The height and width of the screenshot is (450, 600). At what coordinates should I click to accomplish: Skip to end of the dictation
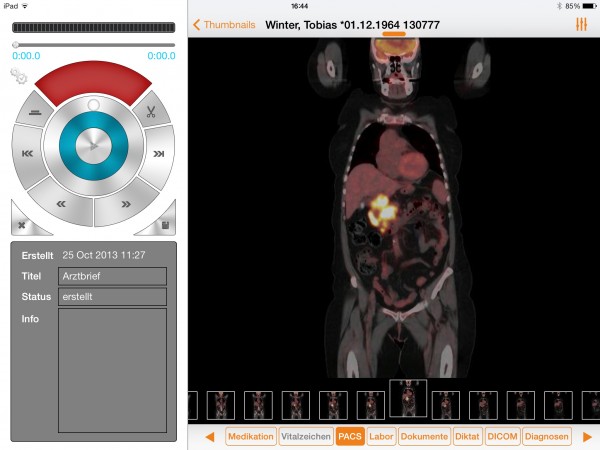(158, 154)
